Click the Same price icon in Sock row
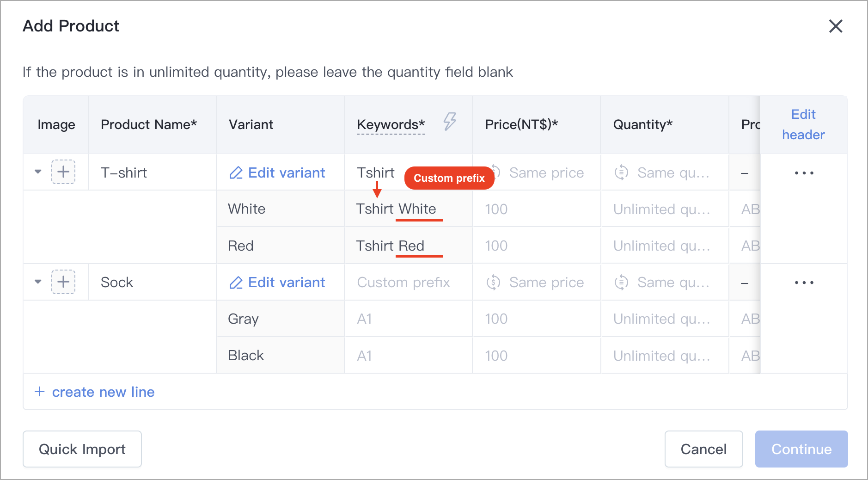868x480 pixels. 493,282
